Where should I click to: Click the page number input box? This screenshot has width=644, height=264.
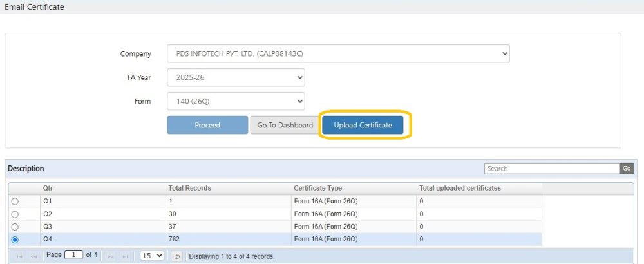coord(74,256)
